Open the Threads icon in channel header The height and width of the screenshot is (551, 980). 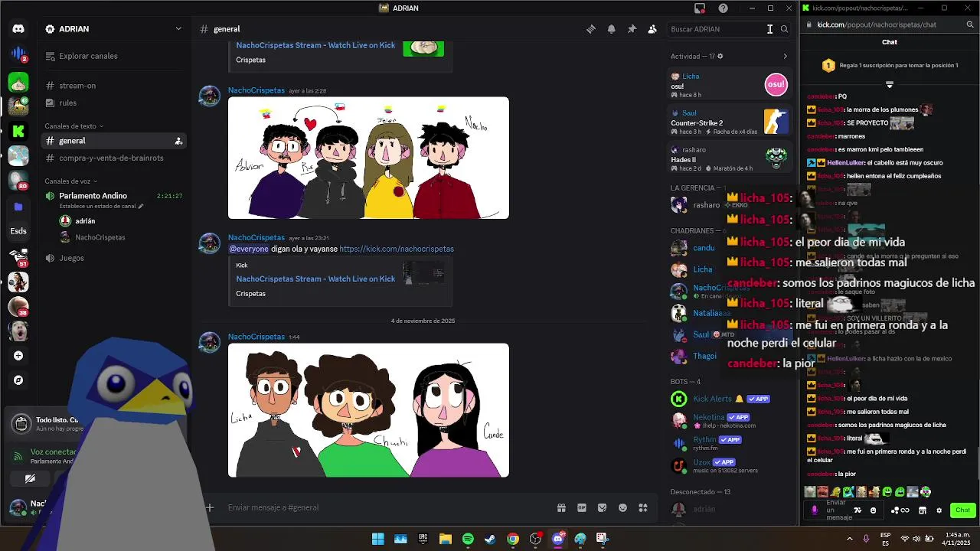(x=591, y=29)
